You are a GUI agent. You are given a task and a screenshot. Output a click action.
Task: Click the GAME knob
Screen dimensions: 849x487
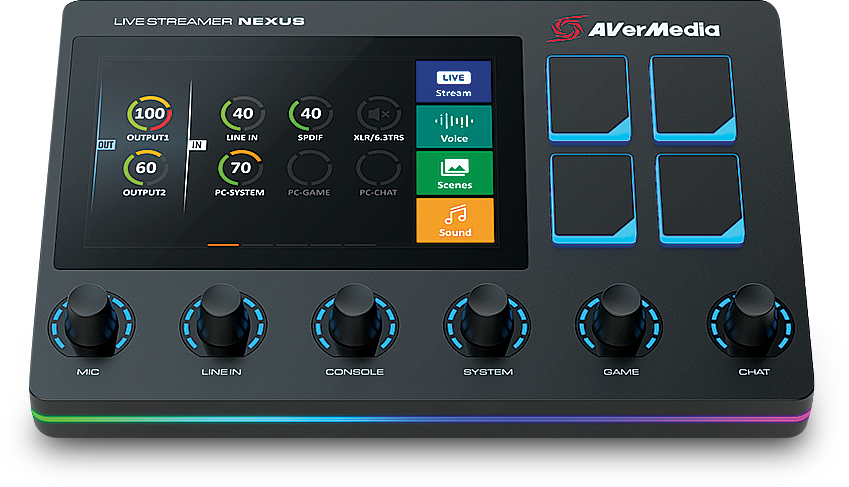(619, 321)
